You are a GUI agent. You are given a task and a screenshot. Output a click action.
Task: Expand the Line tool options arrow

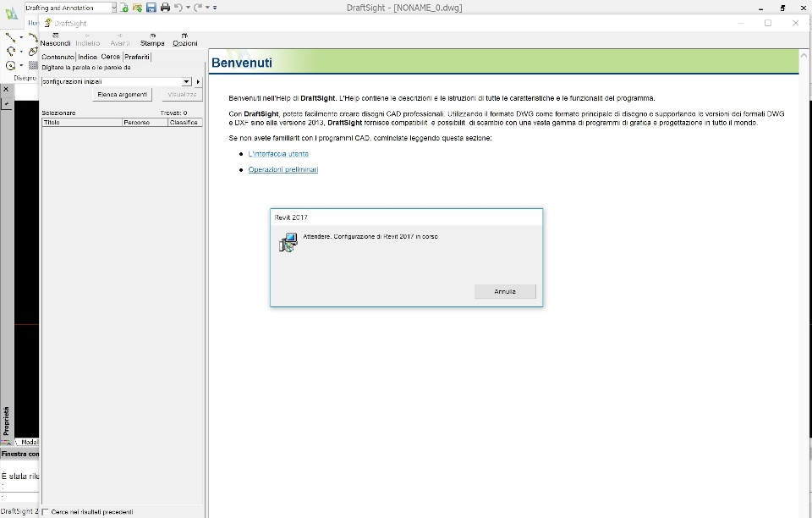pyautogui.click(x=20, y=38)
